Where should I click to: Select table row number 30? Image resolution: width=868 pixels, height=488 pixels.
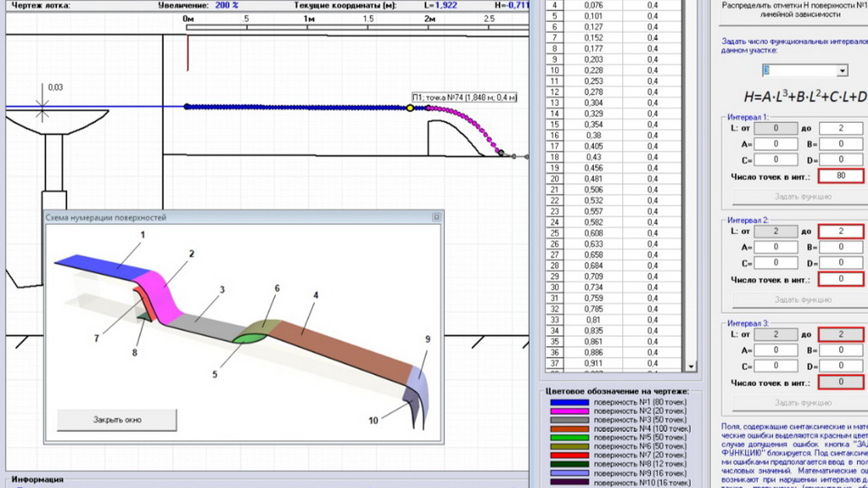pyautogui.click(x=554, y=287)
